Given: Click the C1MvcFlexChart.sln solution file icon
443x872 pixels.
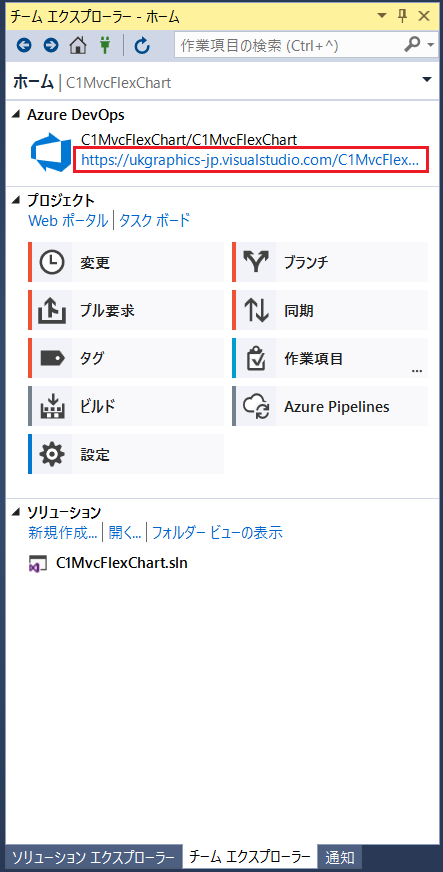Looking at the screenshot, I should [37, 563].
